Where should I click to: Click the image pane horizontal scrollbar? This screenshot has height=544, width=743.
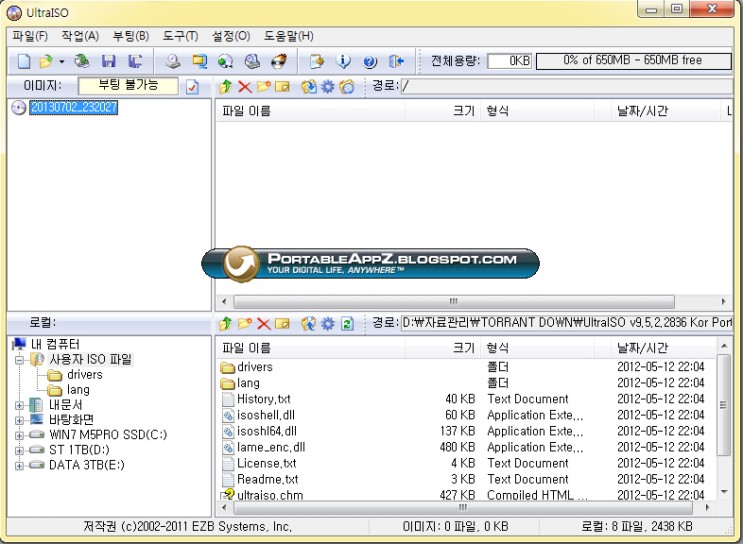click(454, 301)
